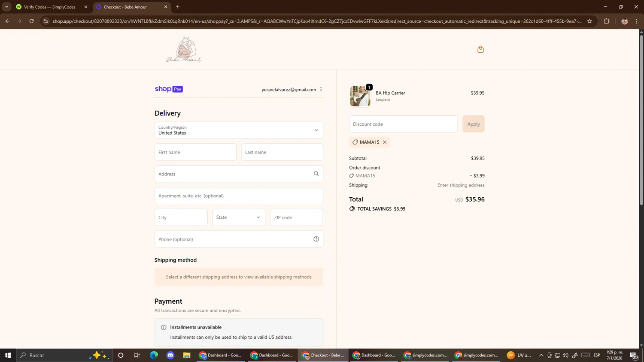Close the Verify Codes SimplyCodes tab
Screen dimensions: 644x362
[x=86, y=7]
